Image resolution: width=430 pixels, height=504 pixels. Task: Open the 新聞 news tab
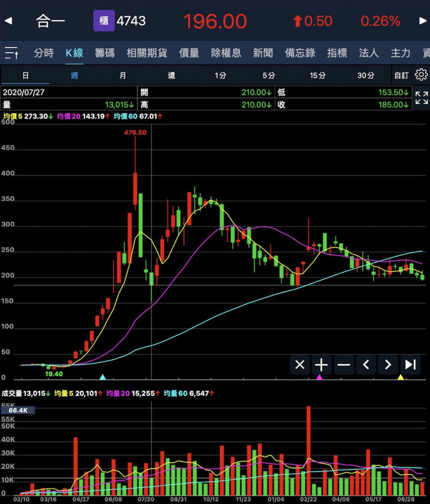point(263,53)
